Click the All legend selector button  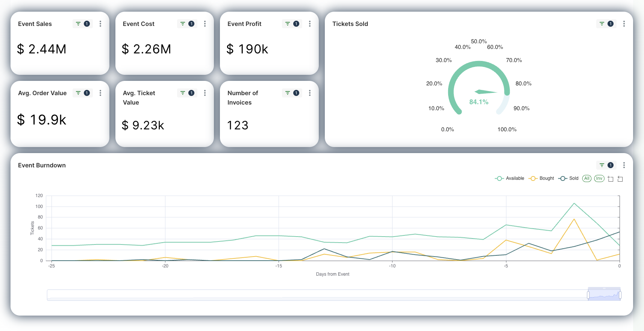pyautogui.click(x=587, y=178)
